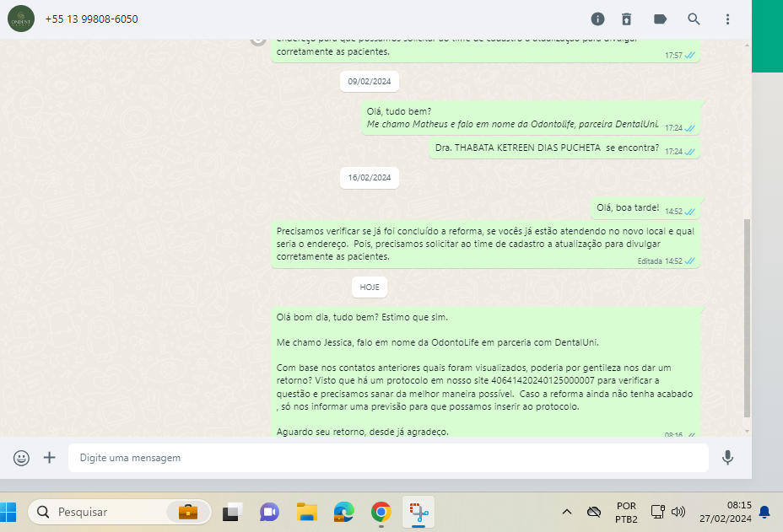
Task: Focus the "Digite uma mensagem" input
Action: 388,458
